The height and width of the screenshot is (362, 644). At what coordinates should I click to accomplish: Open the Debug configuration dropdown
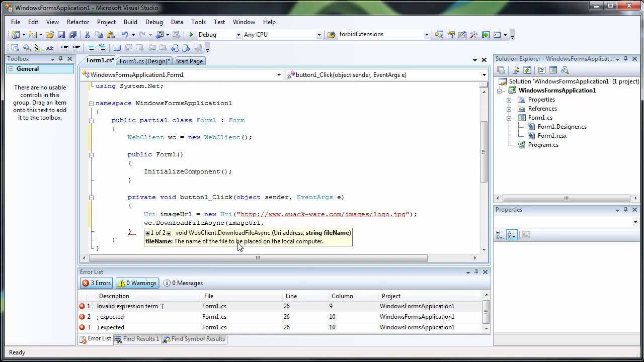coord(238,35)
